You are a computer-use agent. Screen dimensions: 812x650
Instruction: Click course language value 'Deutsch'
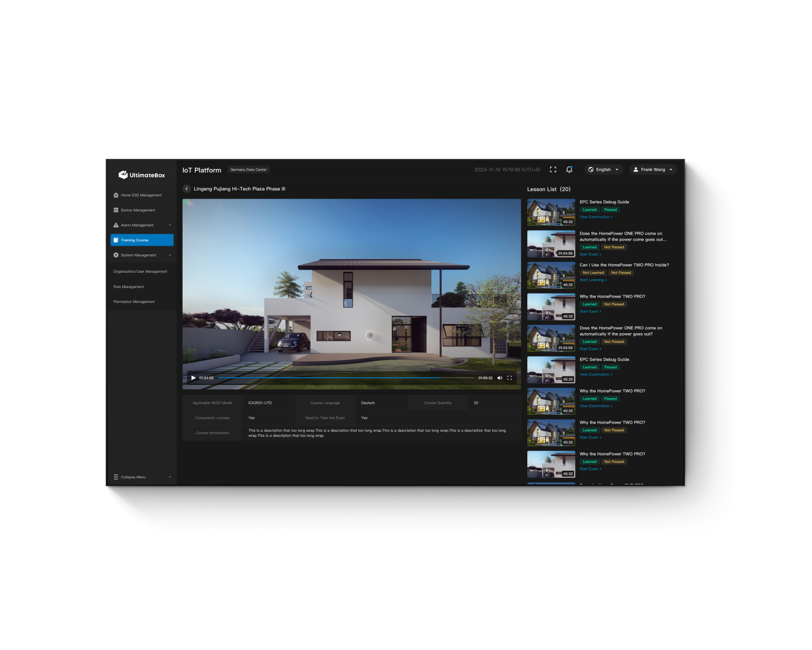click(368, 403)
